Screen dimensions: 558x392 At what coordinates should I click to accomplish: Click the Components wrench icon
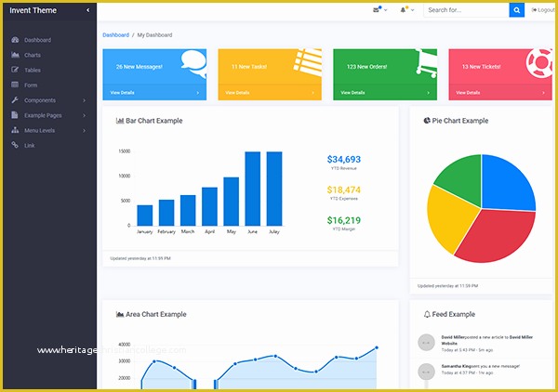coord(15,100)
